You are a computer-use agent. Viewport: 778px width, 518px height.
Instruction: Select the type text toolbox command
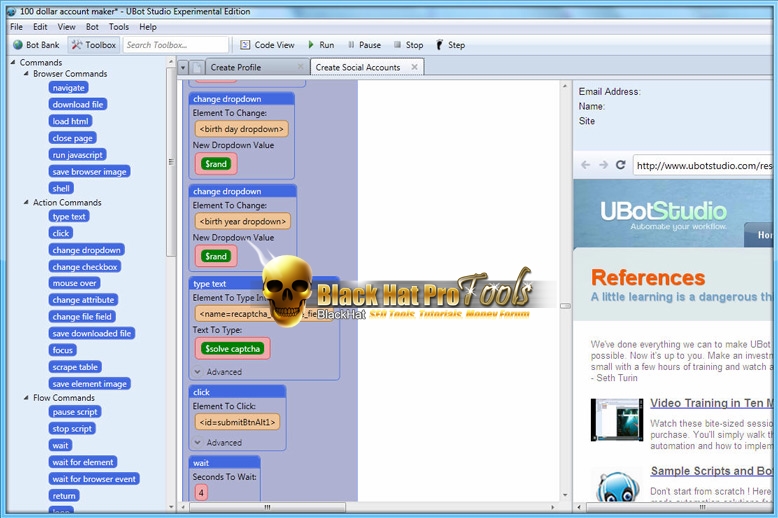(69, 217)
